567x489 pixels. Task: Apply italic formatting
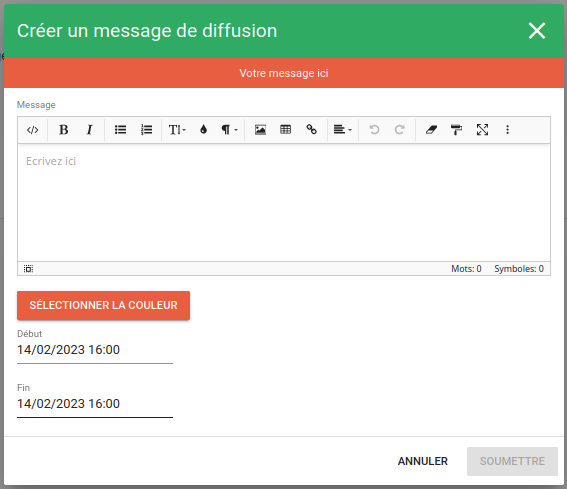pos(89,130)
